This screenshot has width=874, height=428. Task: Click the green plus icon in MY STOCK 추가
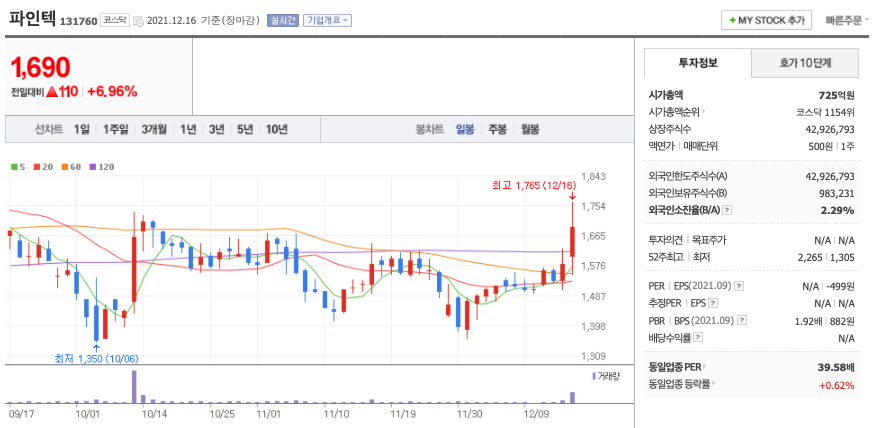pos(732,21)
